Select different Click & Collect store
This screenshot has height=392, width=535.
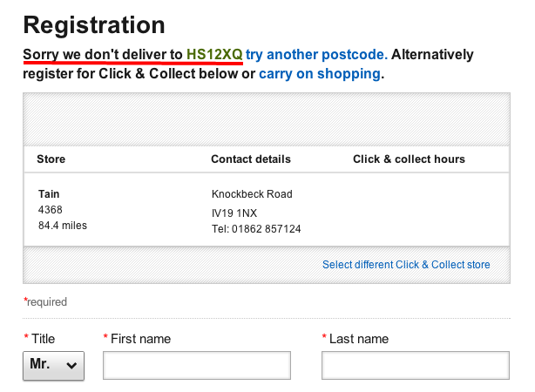(406, 265)
